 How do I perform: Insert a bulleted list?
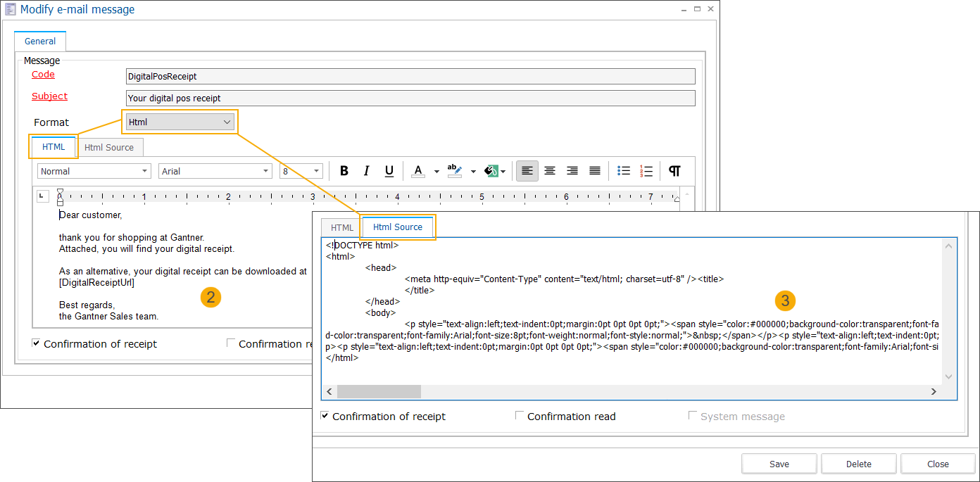(x=623, y=170)
